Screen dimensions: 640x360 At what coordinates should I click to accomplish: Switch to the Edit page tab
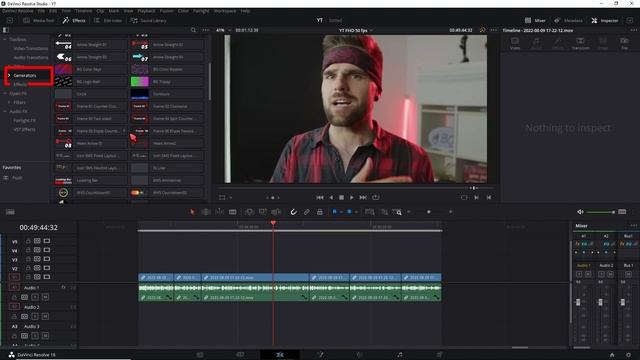[x=280, y=355]
